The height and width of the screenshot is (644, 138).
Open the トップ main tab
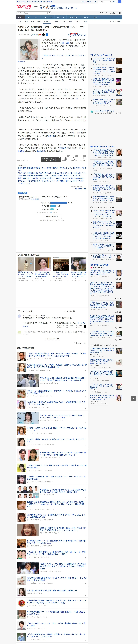tap(20, 17)
